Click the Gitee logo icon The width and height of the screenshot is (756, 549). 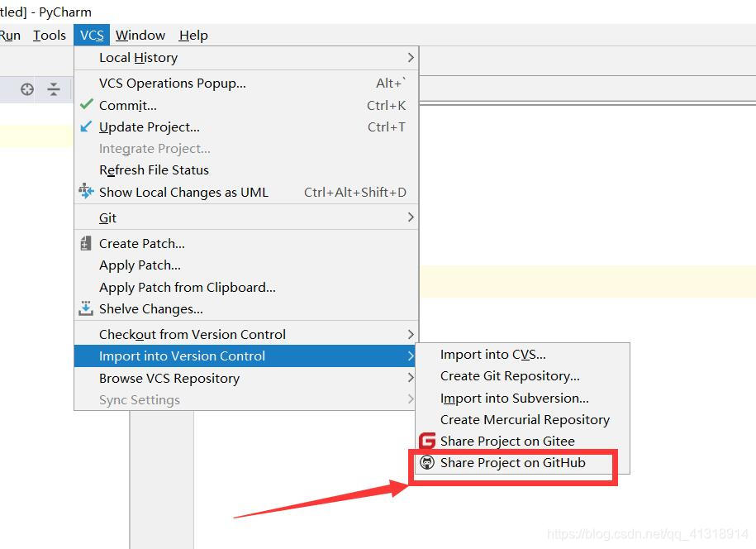(427, 441)
